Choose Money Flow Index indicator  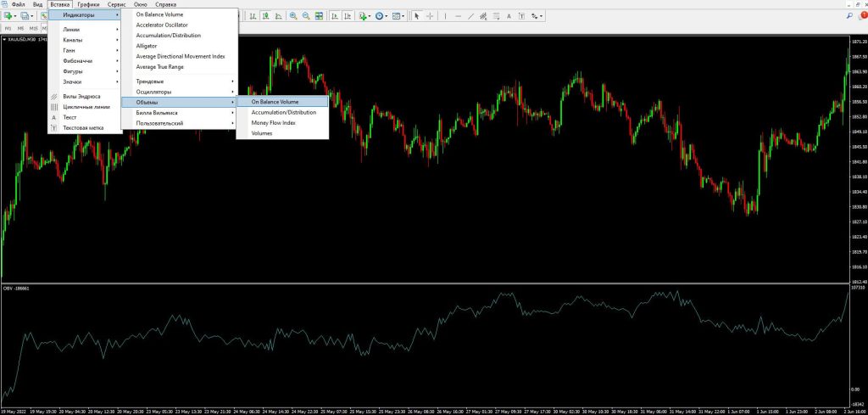point(282,123)
